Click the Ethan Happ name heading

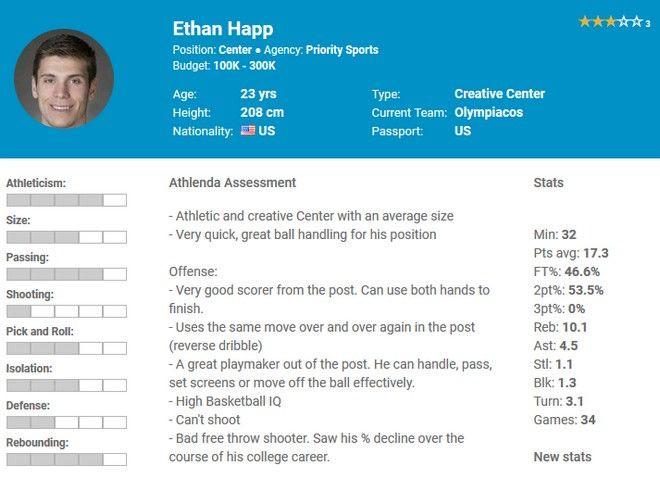tap(222, 28)
